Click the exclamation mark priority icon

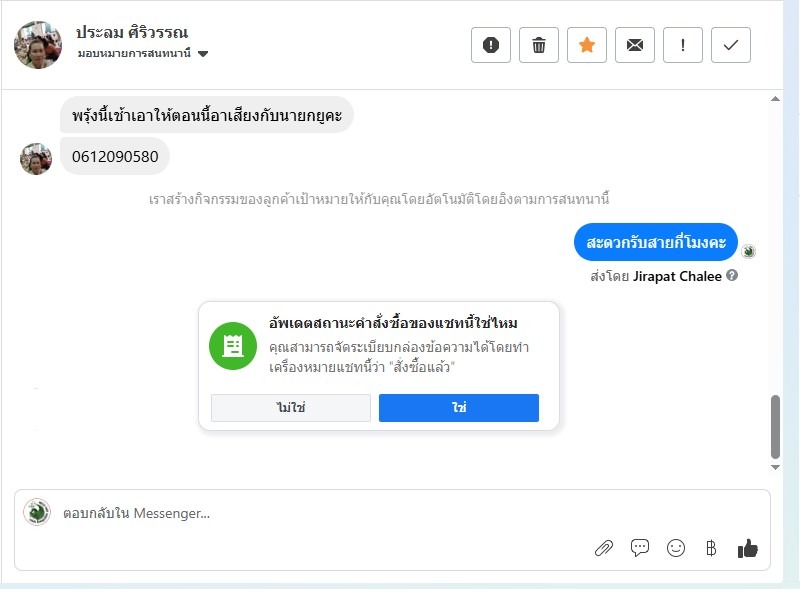pos(683,45)
